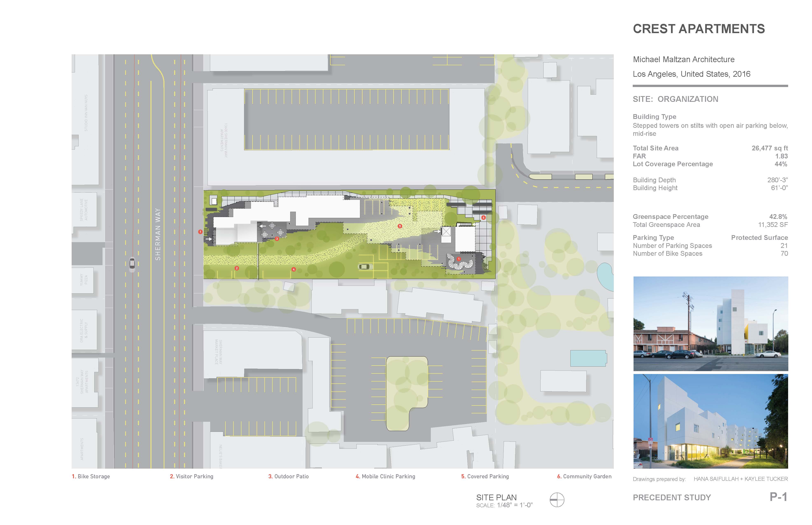
Task: Click the elevator shaft X-box symbol
Action: (446, 232)
